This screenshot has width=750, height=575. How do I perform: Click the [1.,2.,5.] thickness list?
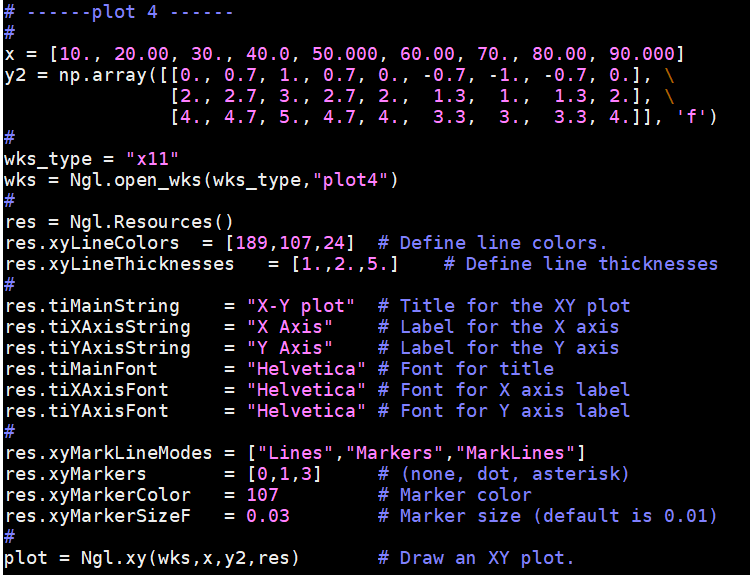(344, 264)
